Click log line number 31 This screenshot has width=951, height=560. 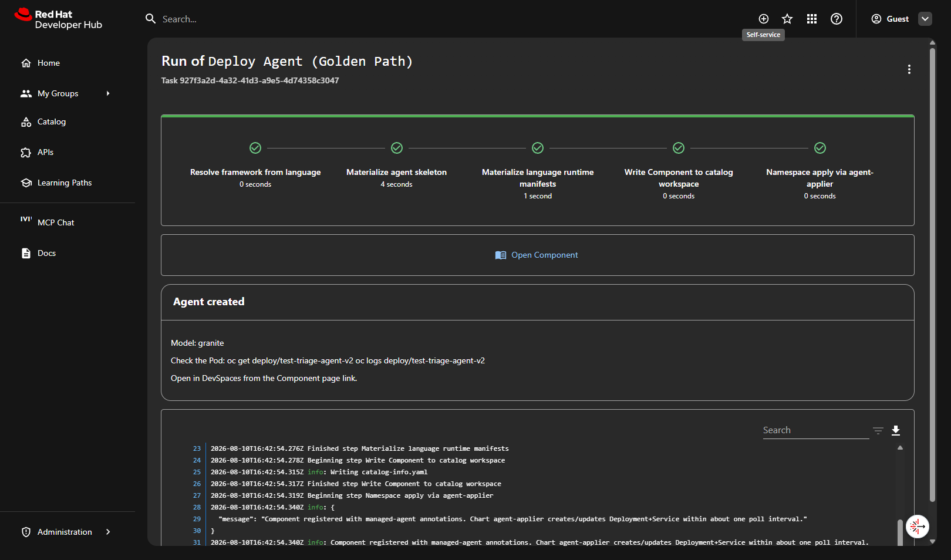pyautogui.click(x=197, y=542)
